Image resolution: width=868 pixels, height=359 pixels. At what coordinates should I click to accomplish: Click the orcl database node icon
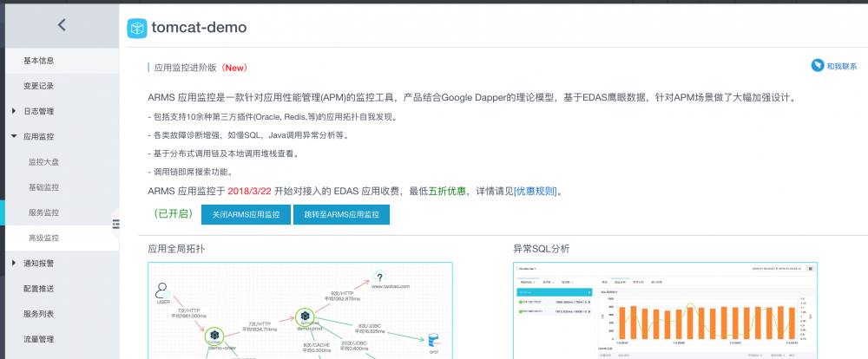pyautogui.click(x=433, y=340)
